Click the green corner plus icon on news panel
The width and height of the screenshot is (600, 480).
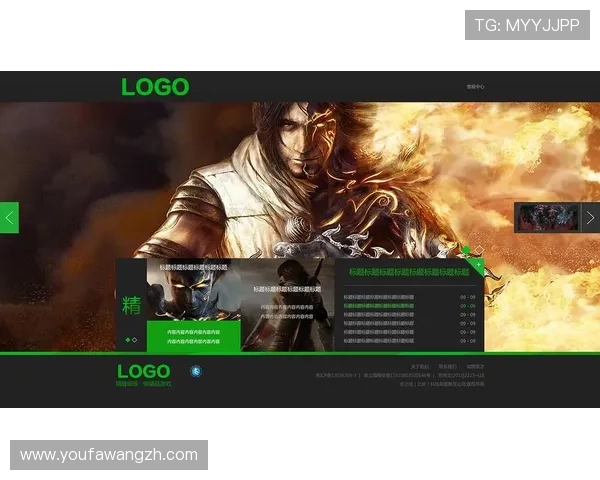click(478, 265)
